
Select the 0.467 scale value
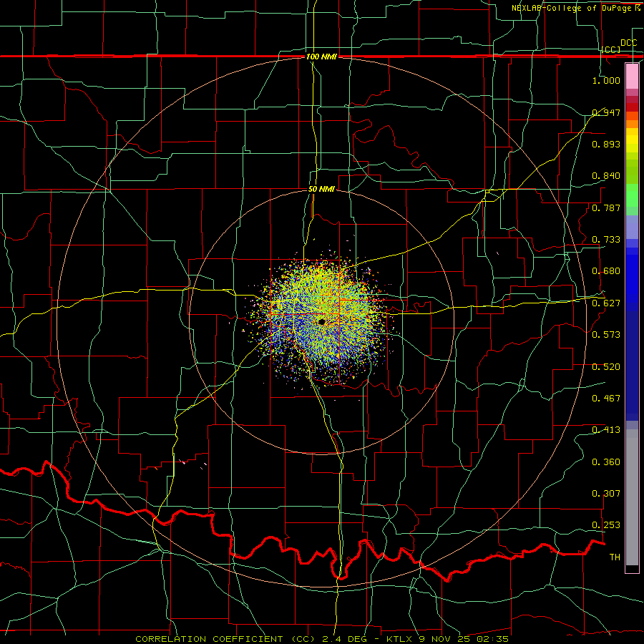606,399
